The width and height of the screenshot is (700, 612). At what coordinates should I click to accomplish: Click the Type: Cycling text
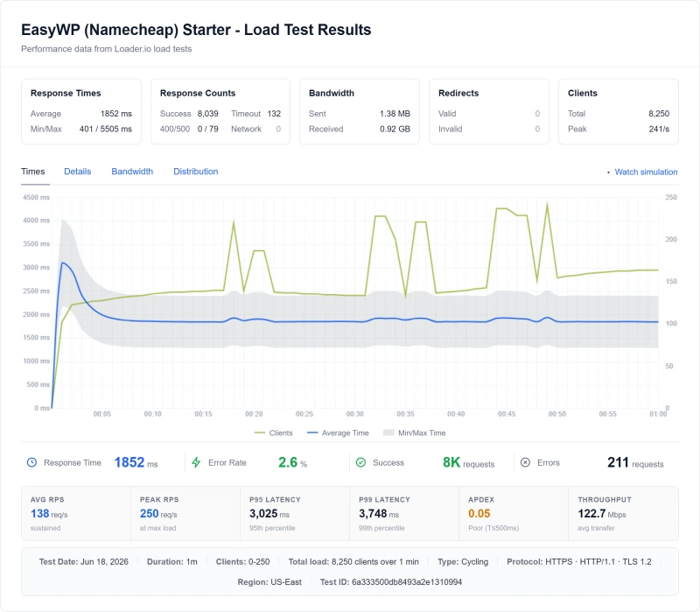(x=463, y=561)
